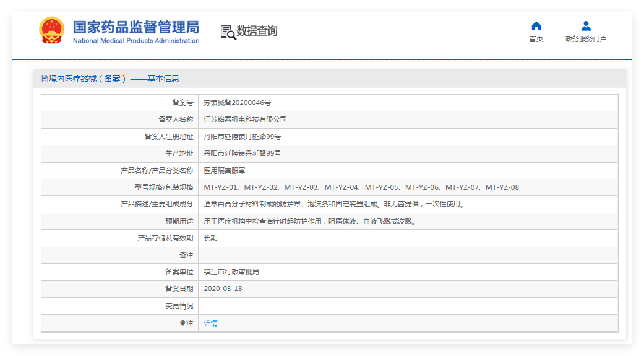Select record number 苏镇械备20200046号
This screenshot has width=644, height=356.
point(237,103)
